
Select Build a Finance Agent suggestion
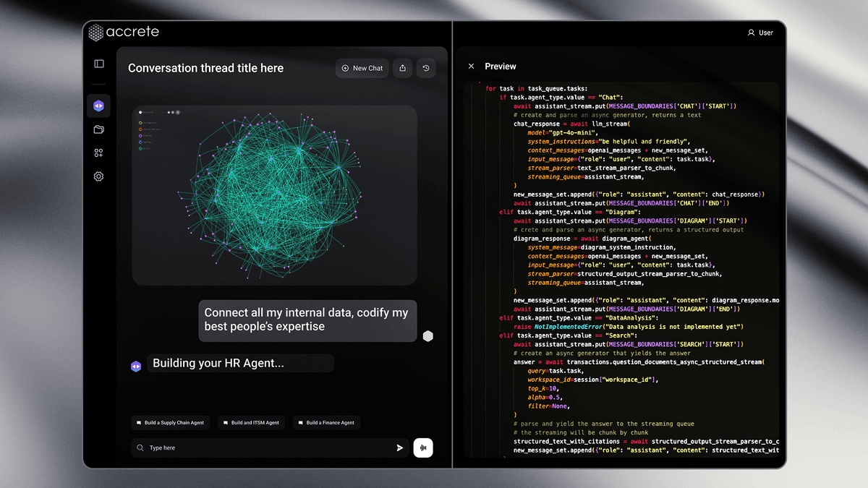(326, 423)
